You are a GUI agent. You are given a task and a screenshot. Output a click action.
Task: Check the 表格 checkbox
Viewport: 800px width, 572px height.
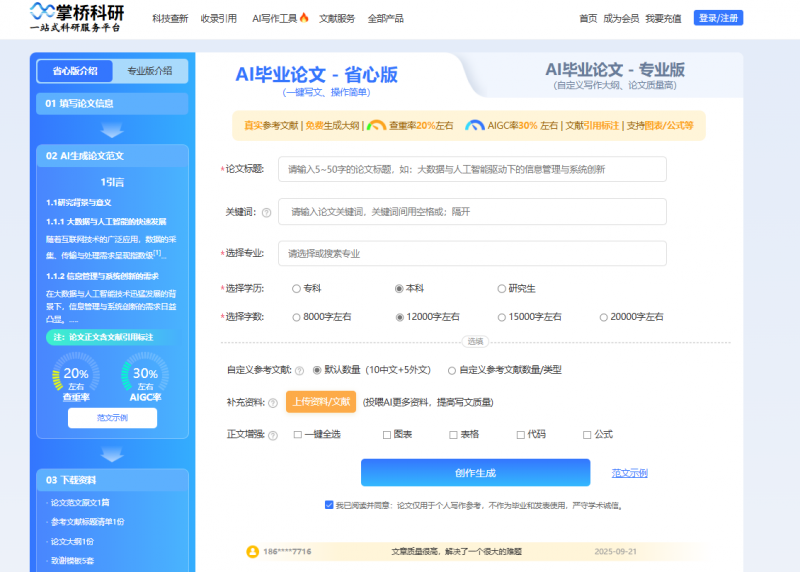pyautogui.click(x=453, y=435)
